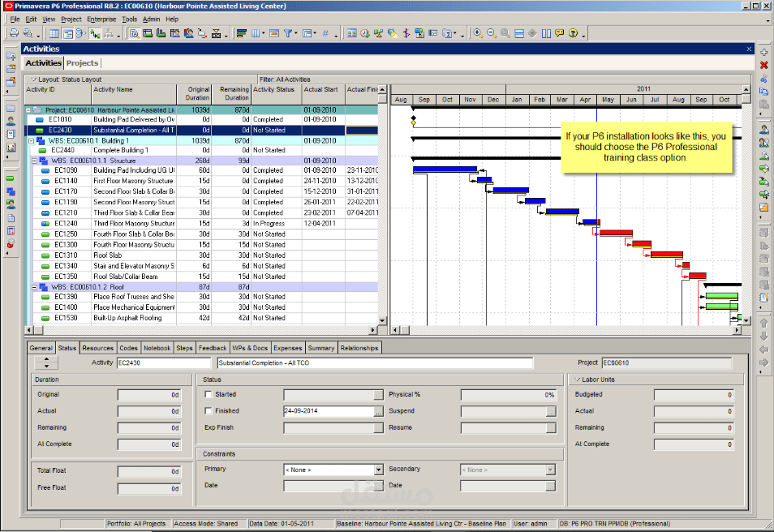Image resolution: width=774 pixels, height=532 pixels.
Task: Open the Notebook tab
Action: [x=157, y=348]
